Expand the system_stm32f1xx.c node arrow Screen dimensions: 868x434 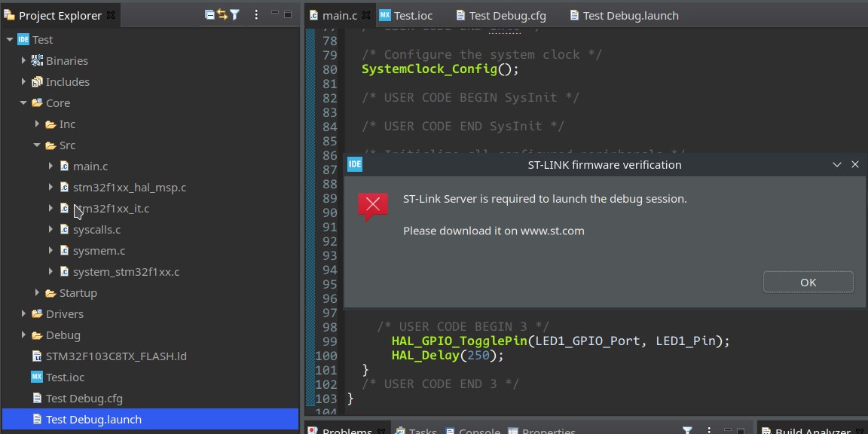pos(50,271)
